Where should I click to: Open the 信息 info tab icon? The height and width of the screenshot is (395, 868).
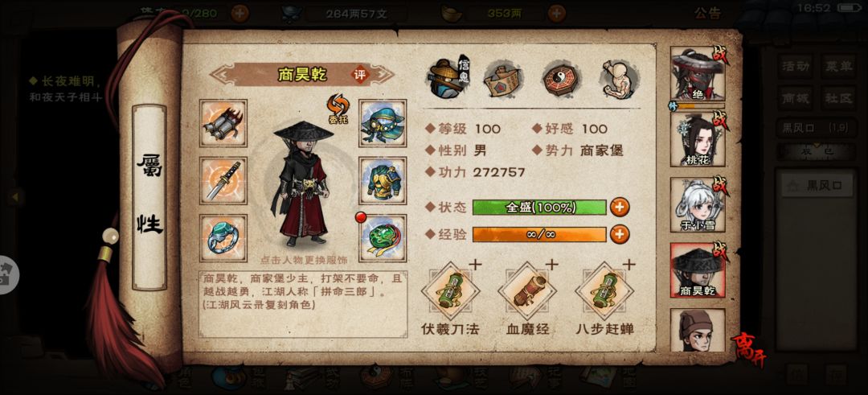449,78
